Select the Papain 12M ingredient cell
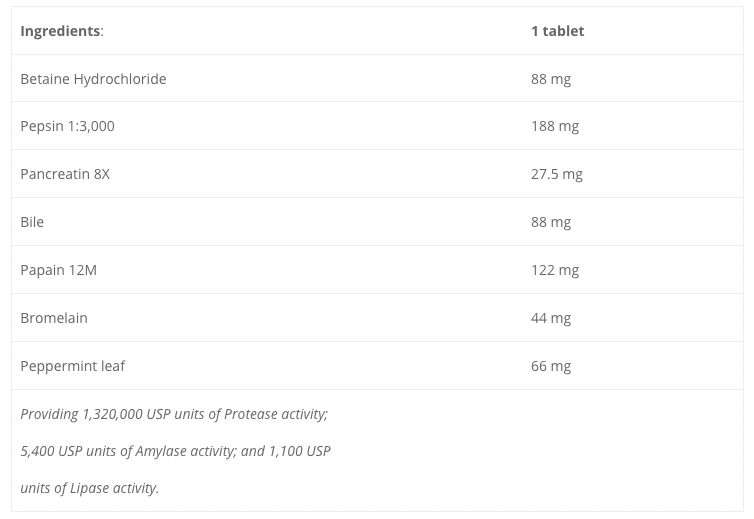The image size is (754, 519). click(x=58, y=270)
